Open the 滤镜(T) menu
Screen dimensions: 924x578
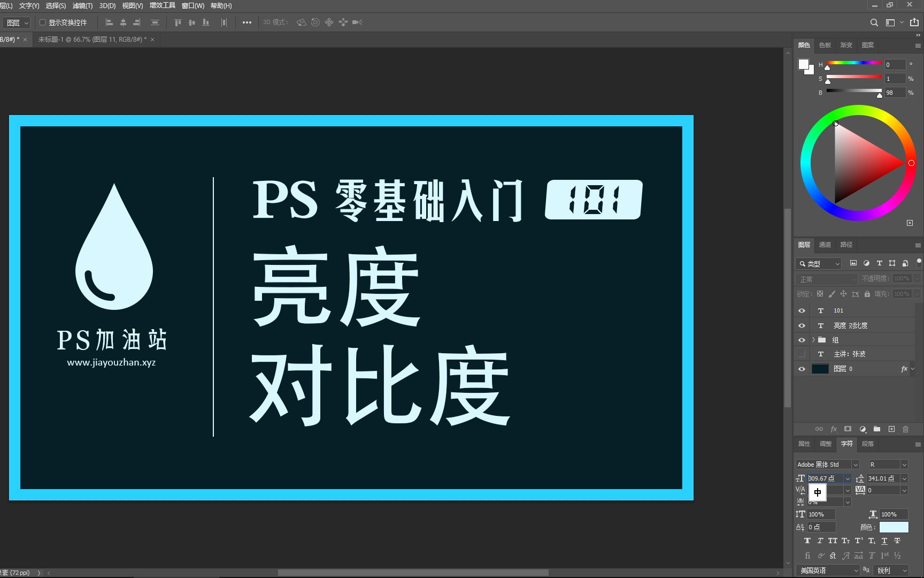pos(82,6)
